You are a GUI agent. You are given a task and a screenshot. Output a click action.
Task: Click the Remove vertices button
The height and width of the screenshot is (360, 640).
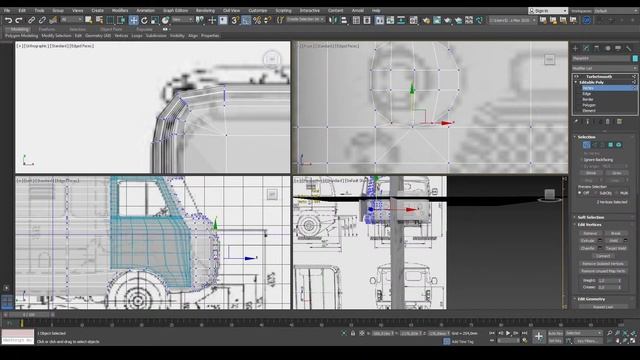click(590, 233)
